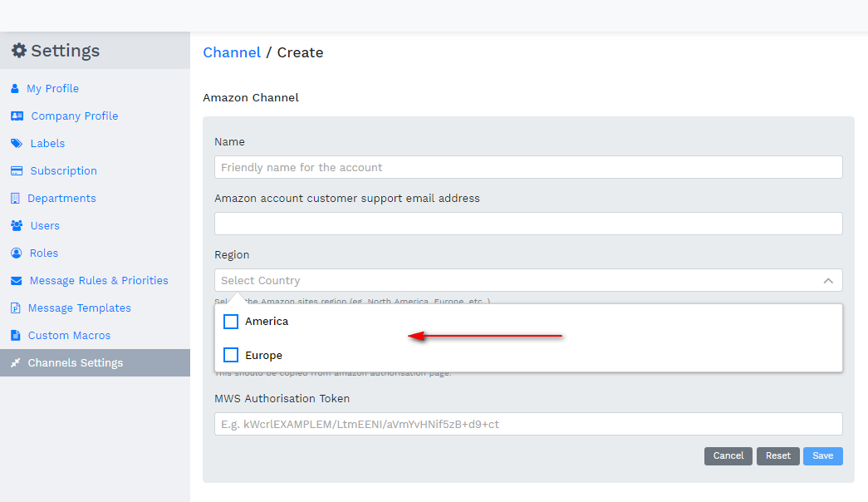Tick the Europe checkbox
868x502 pixels.
pos(231,356)
